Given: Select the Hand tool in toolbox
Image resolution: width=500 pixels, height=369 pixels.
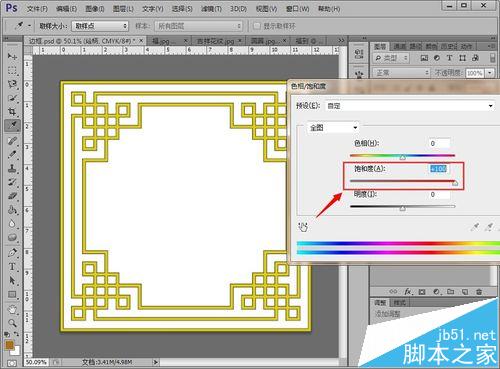Looking at the screenshot, I should [x=12, y=309].
